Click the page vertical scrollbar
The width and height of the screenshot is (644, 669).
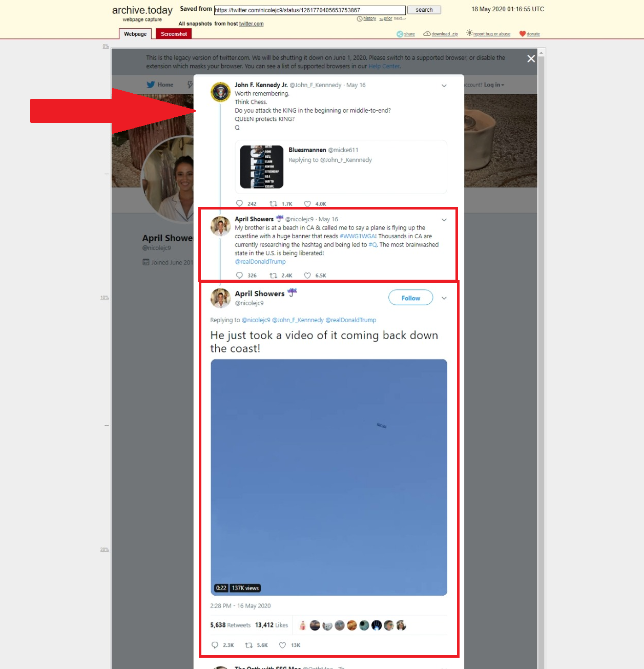pos(542,359)
